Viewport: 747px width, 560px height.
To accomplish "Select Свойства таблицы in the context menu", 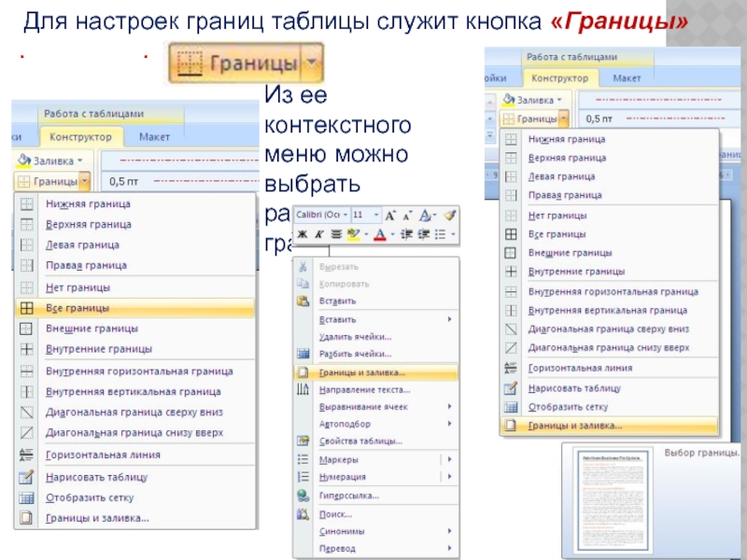I will click(x=360, y=441).
